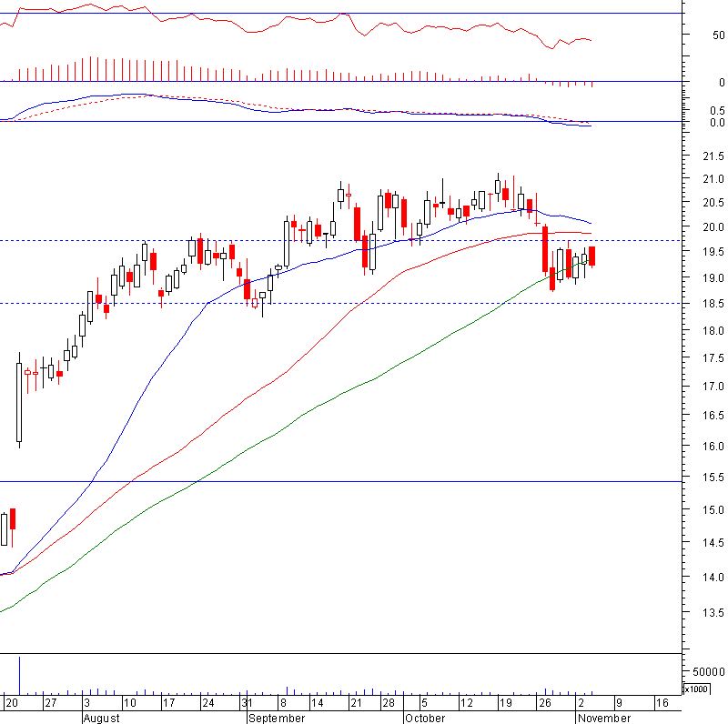Select the date label 17 on time axis
This screenshot has width=728, height=724.
pos(168,703)
